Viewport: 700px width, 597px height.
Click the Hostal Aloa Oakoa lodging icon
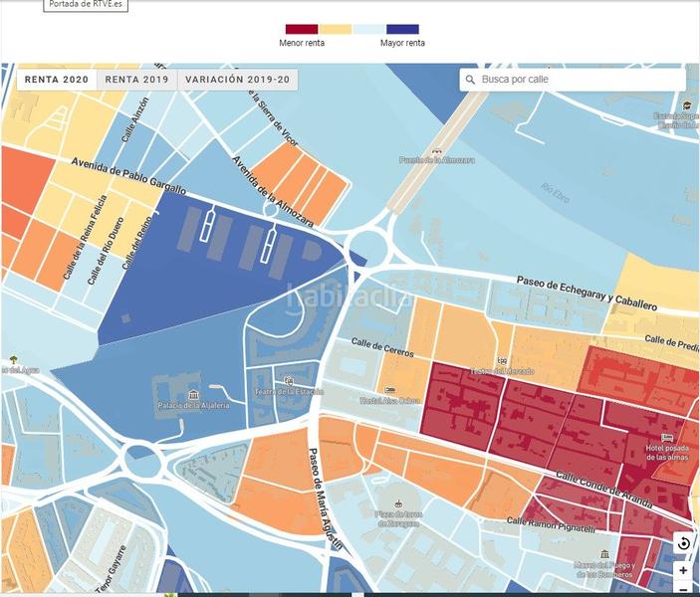click(x=389, y=389)
